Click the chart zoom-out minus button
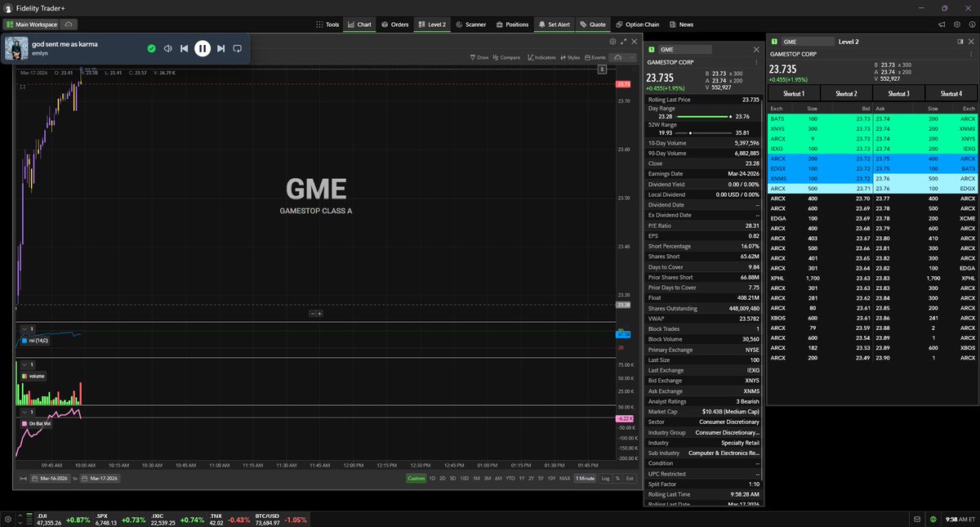980x527 pixels. coord(312,314)
